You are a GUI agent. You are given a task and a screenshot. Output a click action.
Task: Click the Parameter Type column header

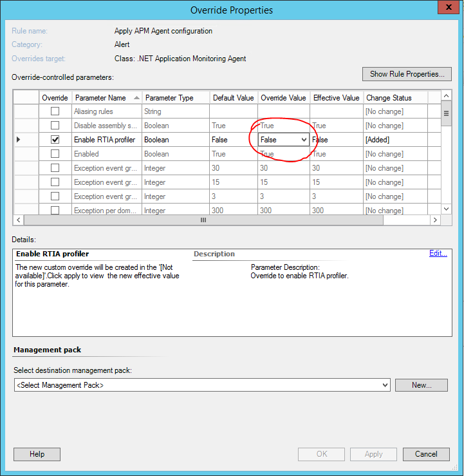point(176,98)
